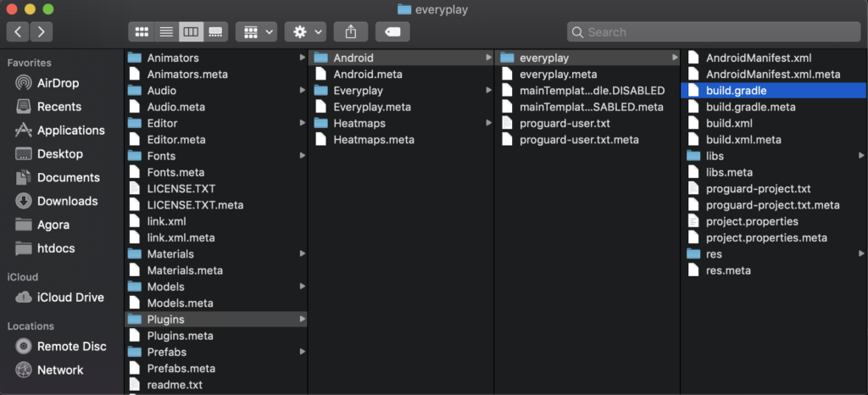Image resolution: width=868 pixels, height=395 pixels.
Task: Open the group-by arrangement dropdown
Action: pyautogui.click(x=256, y=32)
